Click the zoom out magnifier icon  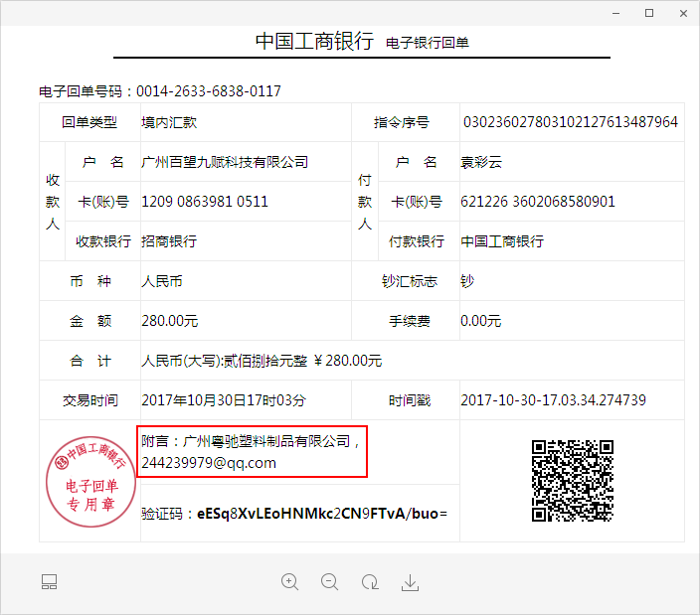(329, 582)
